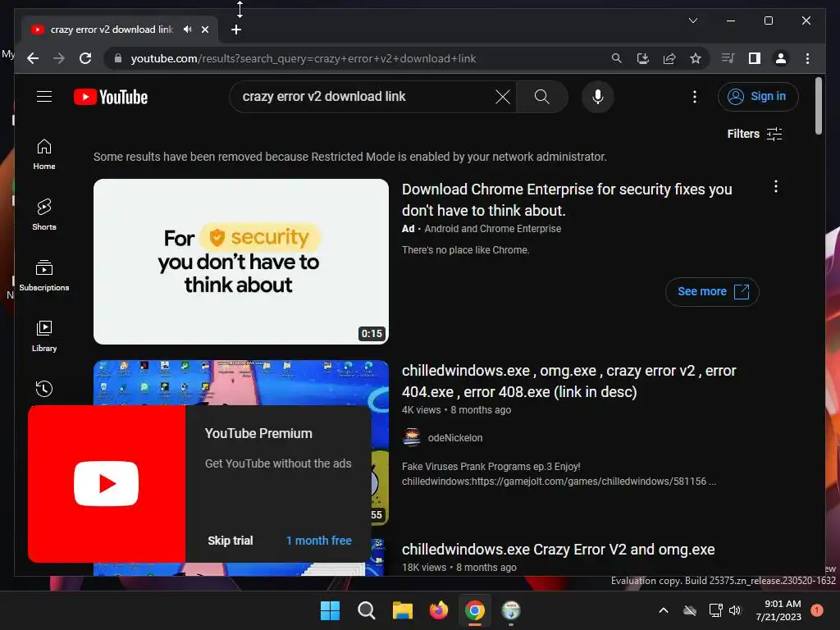This screenshot has height=630, width=840.
Task: Open the YouTube hamburger guide menu
Action: tap(44, 97)
